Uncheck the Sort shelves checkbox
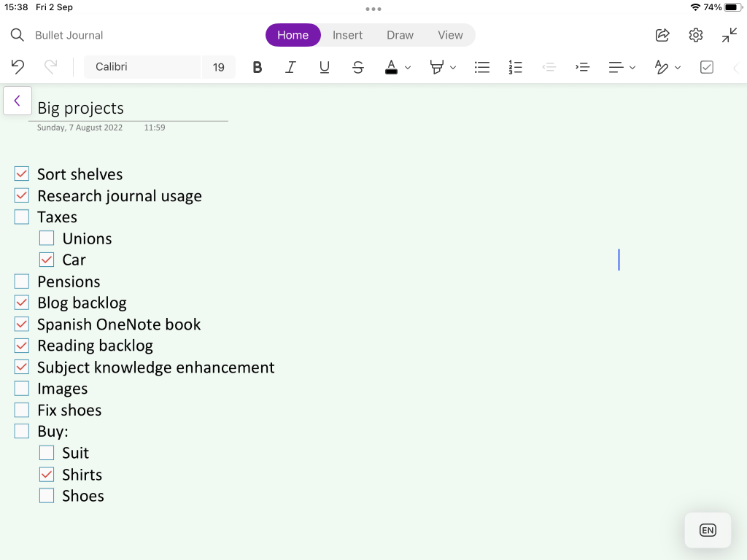The width and height of the screenshot is (747, 560). (x=22, y=174)
